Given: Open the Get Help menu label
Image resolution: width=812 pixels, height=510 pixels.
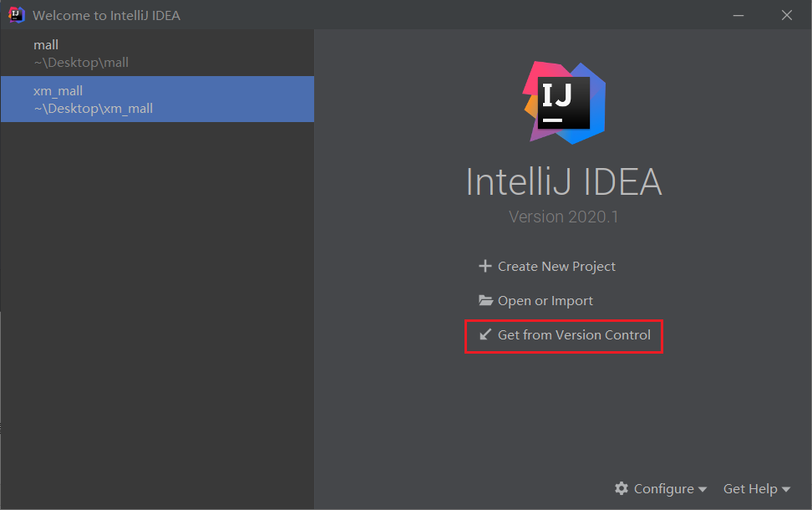Looking at the screenshot, I should click(750, 489).
